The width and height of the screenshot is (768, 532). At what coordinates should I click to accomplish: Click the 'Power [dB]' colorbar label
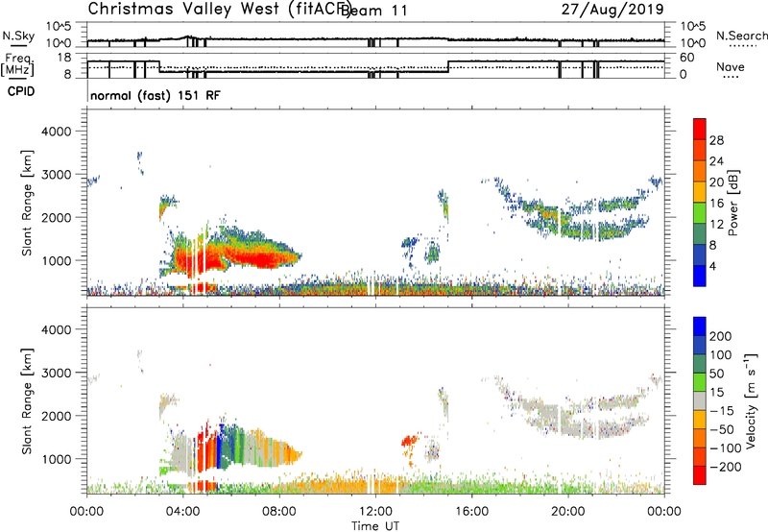[732, 203]
